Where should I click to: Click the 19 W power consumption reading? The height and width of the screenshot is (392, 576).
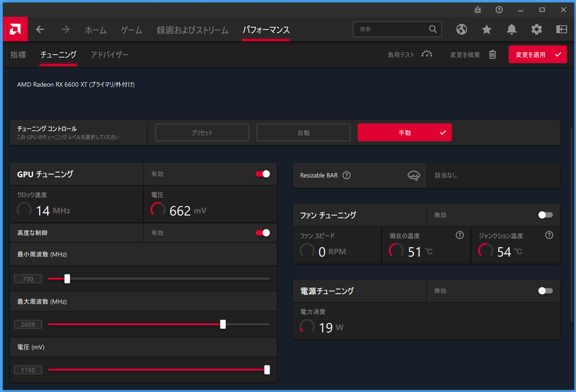pos(331,327)
